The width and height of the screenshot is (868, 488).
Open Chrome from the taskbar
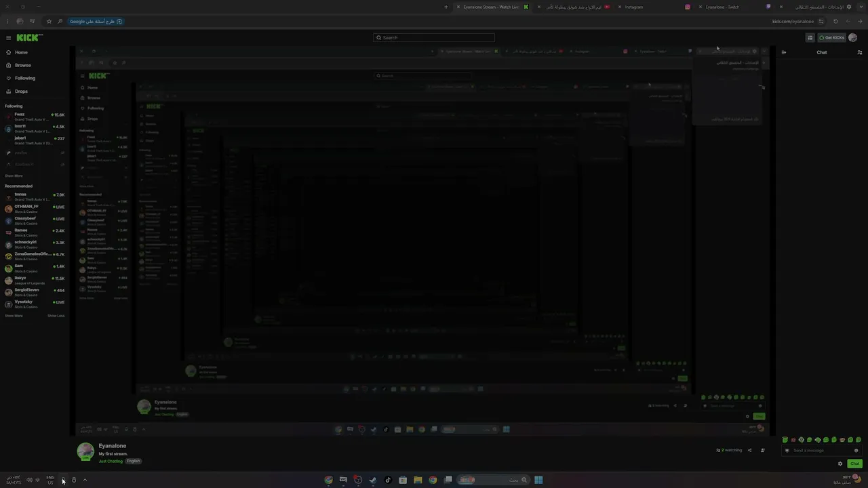coord(433,480)
